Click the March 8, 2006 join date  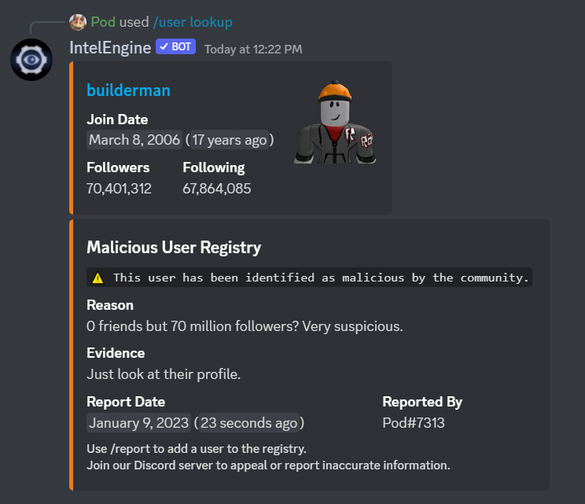[x=134, y=140]
